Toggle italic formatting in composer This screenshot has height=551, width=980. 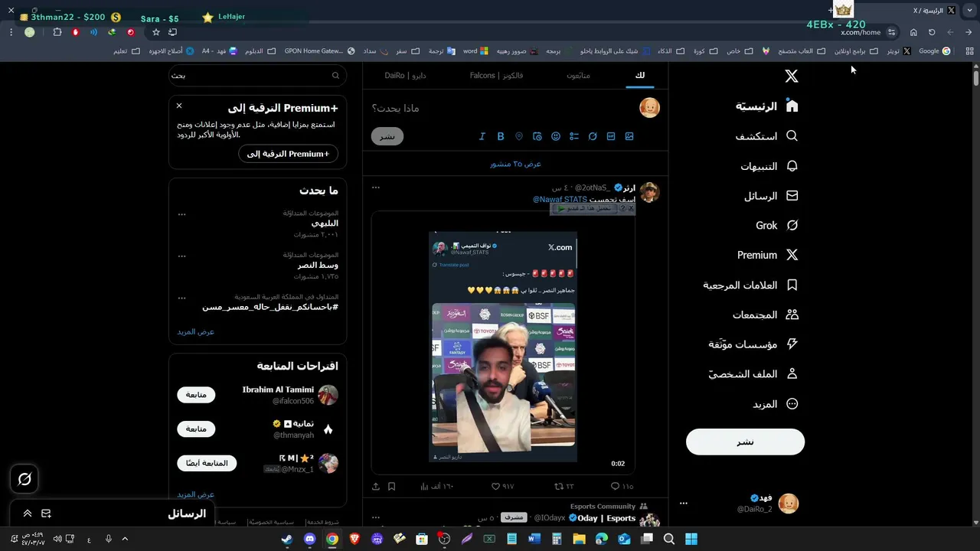click(482, 136)
